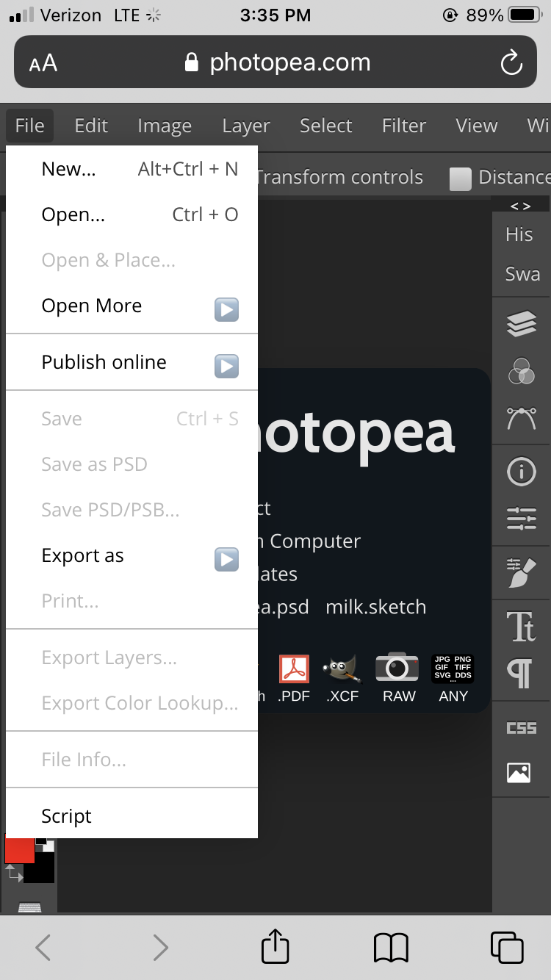The width and height of the screenshot is (551, 980).
Task: Open Safari tabs overview icon
Action: [507, 947]
